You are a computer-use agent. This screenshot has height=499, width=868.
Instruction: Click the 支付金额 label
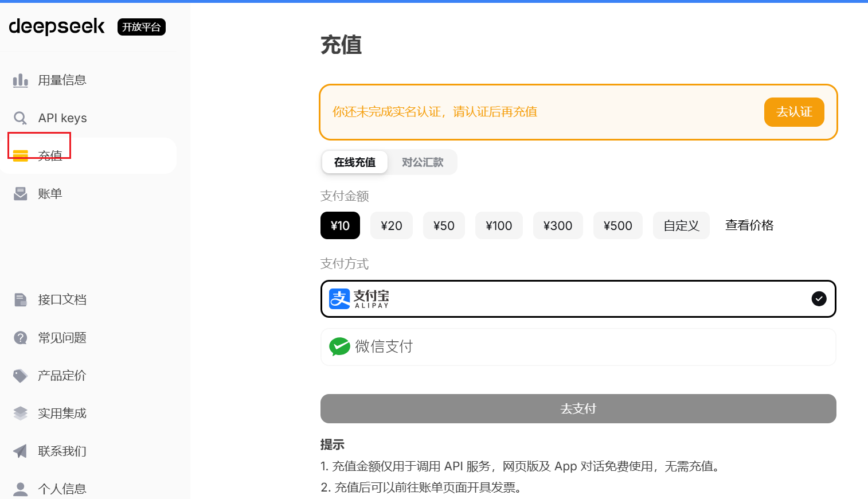[345, 196]
